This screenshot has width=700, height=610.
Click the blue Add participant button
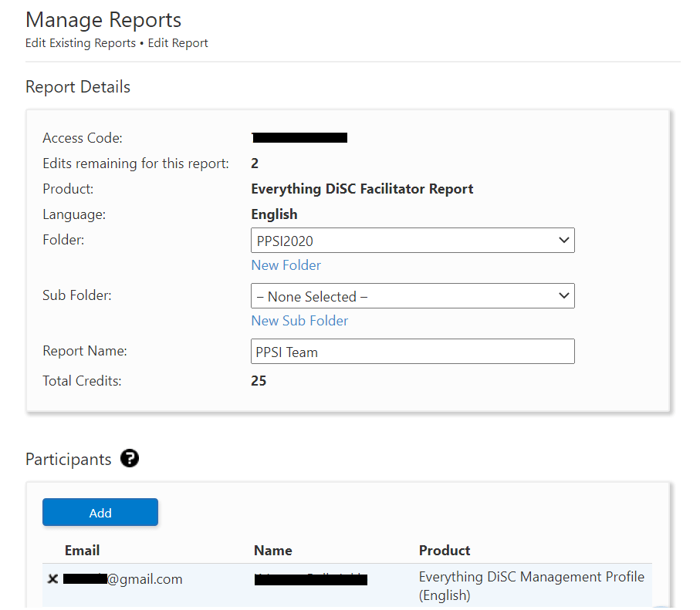(100, 512)
